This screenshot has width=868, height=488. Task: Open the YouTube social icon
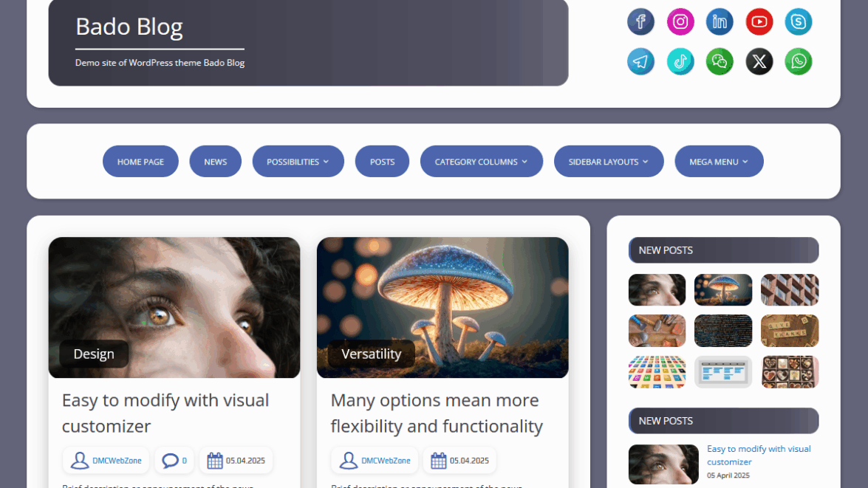[759, 21]
